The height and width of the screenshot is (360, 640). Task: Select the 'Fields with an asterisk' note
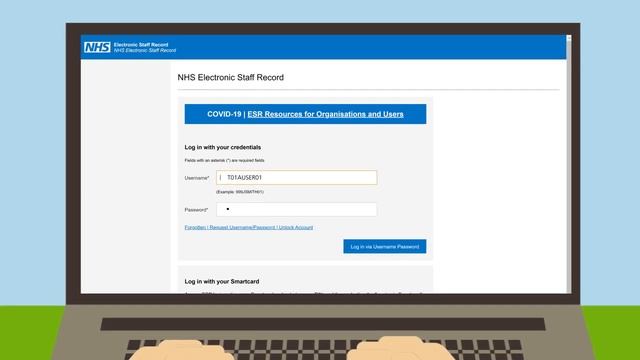coord(224,160)
